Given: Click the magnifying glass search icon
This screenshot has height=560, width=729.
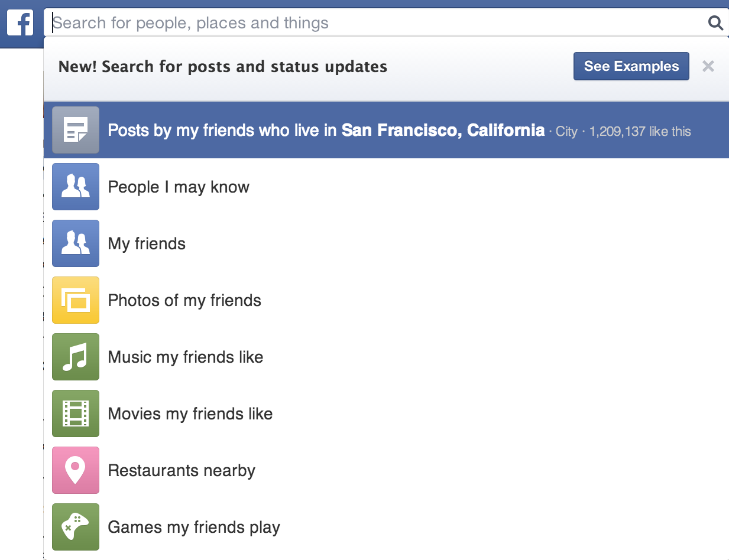Looking at the screenshot, I should tap(715, 22).
